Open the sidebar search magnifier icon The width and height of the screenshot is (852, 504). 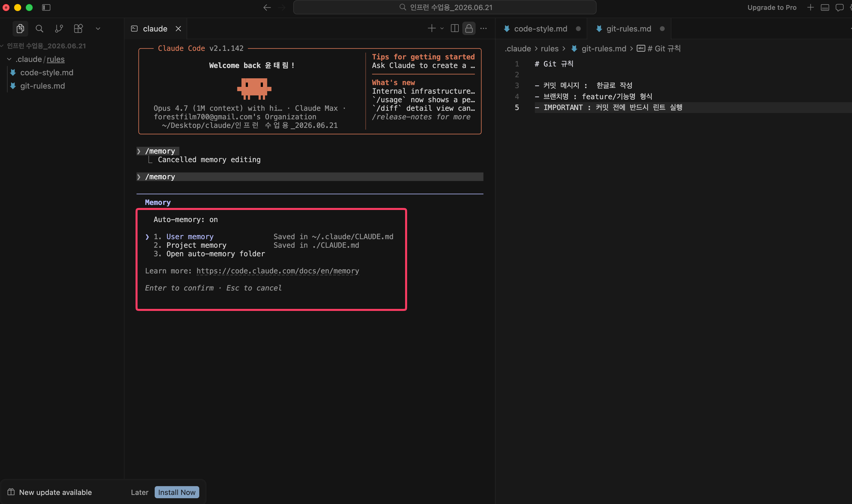point(39,28)
